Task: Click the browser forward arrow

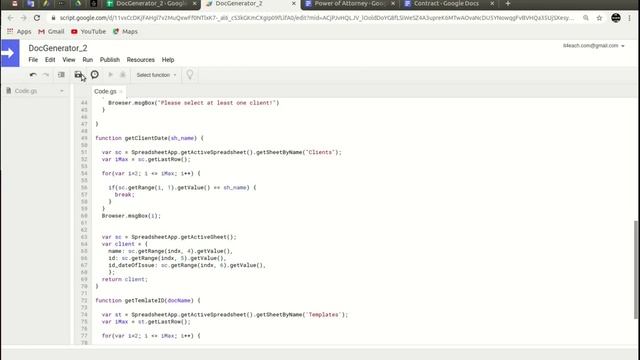Action: pos(23,18)
